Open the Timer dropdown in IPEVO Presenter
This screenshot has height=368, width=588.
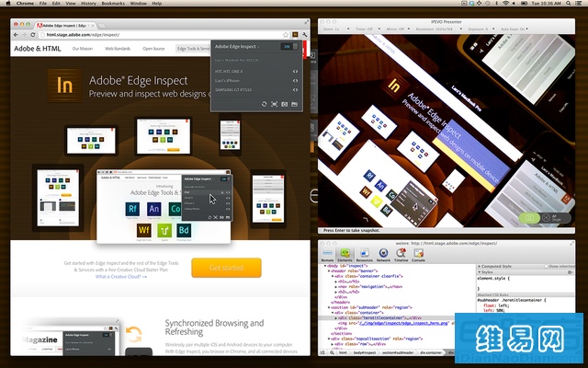point(367,29)
